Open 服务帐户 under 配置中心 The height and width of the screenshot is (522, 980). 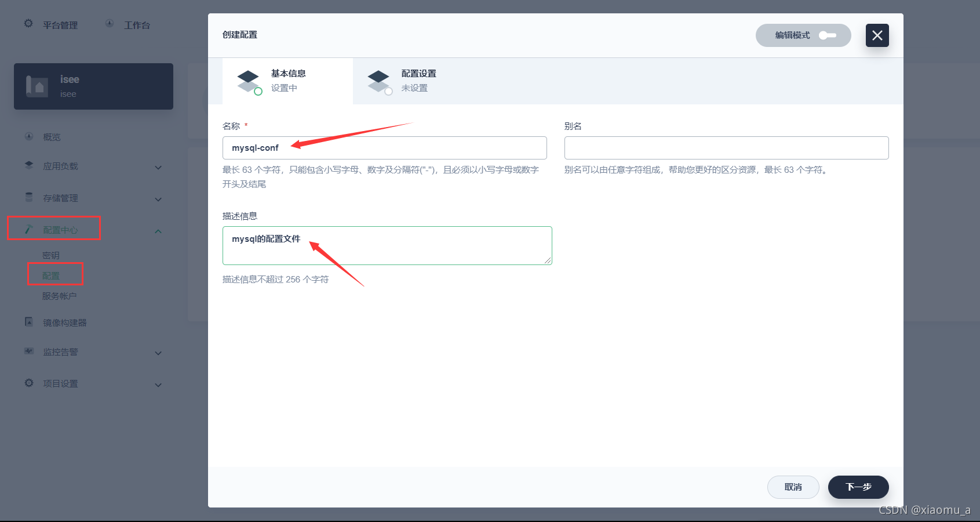(59, 296)
